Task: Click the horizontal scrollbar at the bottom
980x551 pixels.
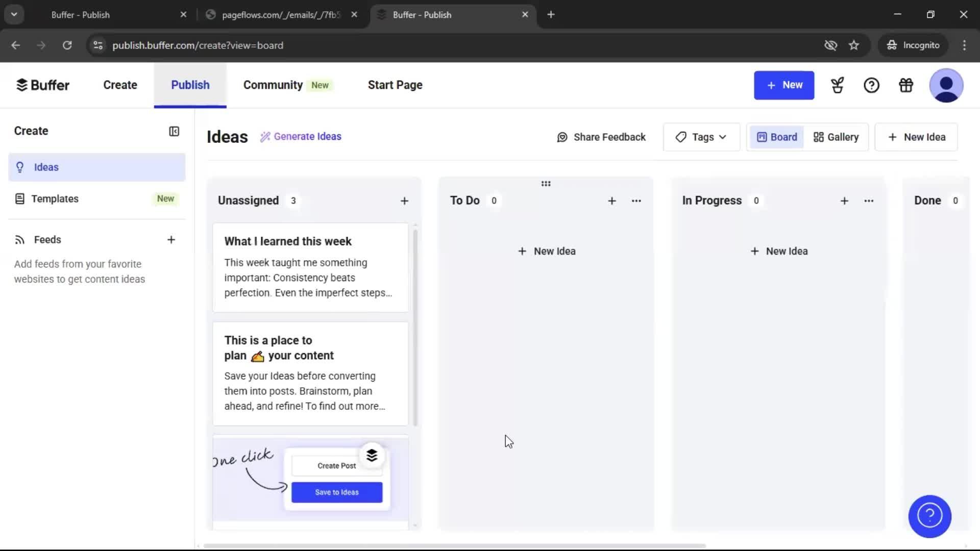Action: click(x=454, y=546)
